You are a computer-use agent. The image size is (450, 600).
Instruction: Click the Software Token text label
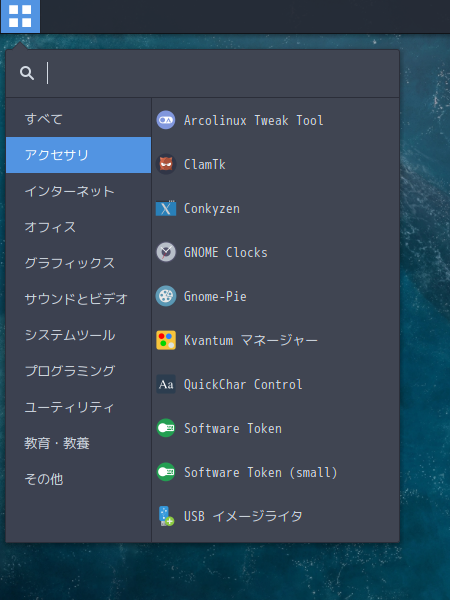[x=233, y=429]
